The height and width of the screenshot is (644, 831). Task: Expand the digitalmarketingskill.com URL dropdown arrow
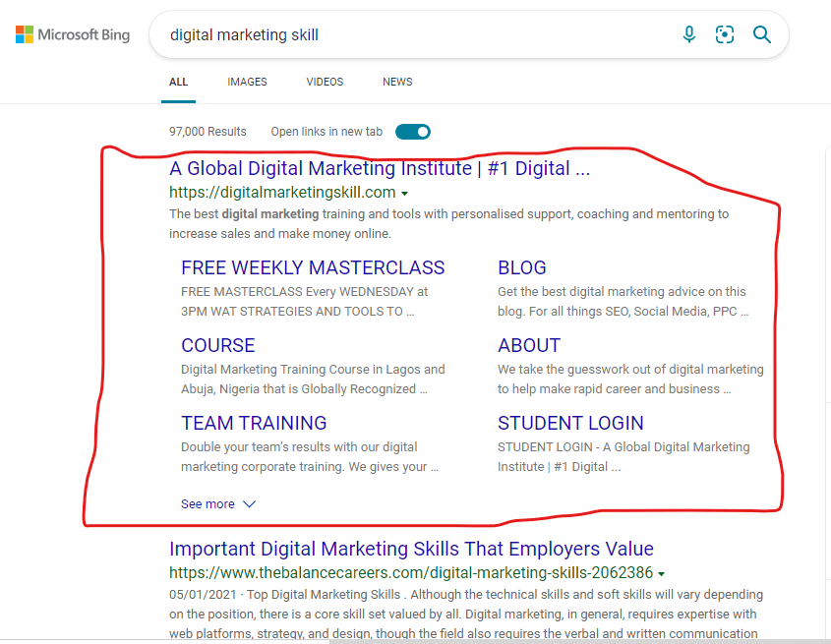click(405, 194)
